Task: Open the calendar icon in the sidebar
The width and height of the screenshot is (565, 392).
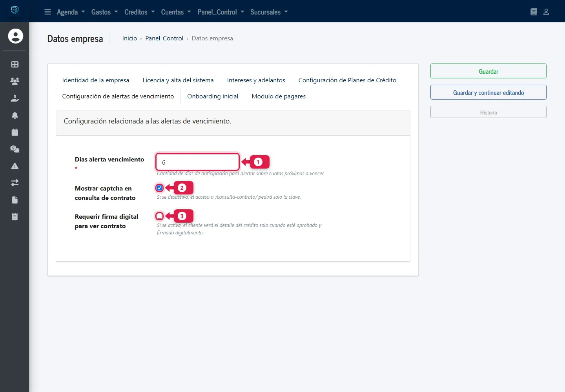Action: [15, 132]
